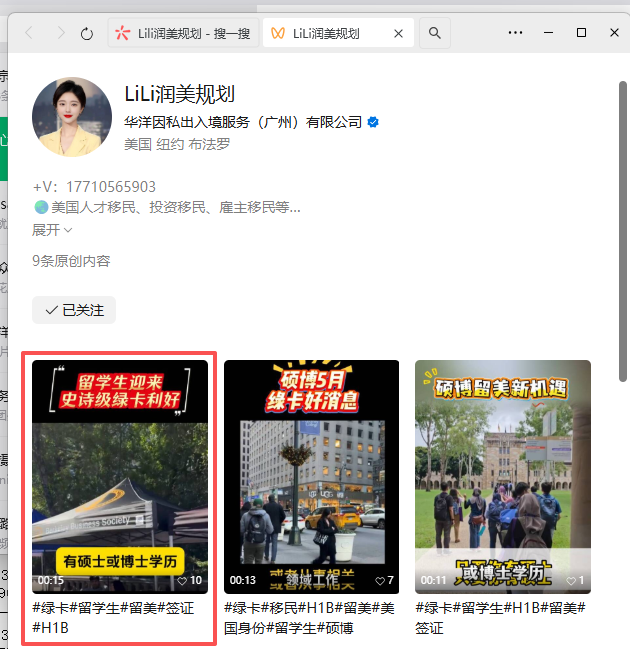Viewport: 630px width, 649px height.
Task: Toggle the 已关注 follow button
Action: [74, 310]
